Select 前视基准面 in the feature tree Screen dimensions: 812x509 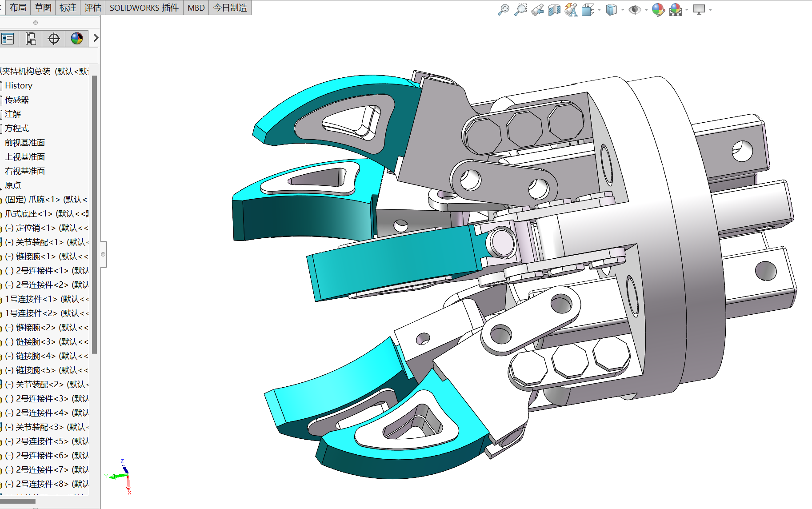coord(25,142)
